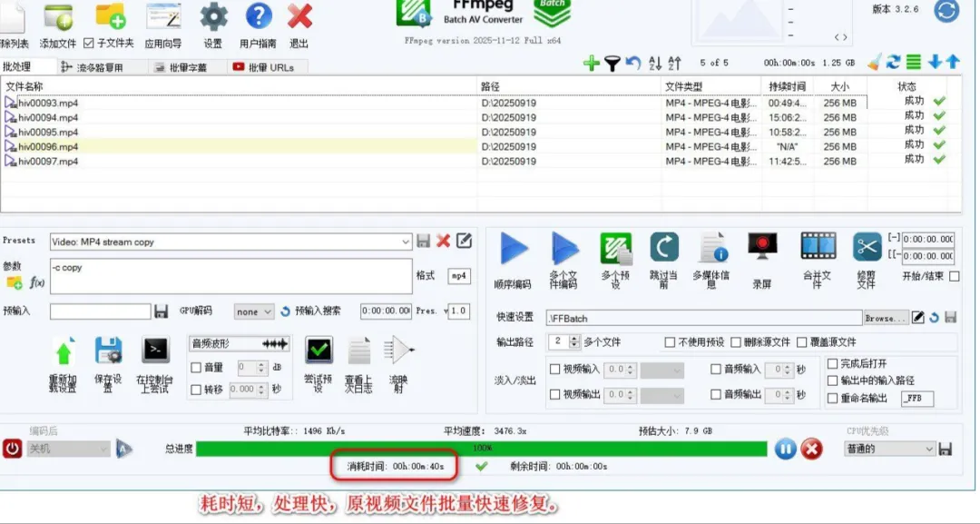Open 多媒体信息 media info icon
The image size is (980, 524).
pos(712,248)
